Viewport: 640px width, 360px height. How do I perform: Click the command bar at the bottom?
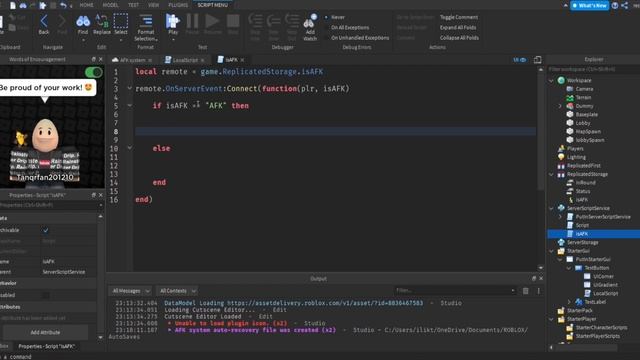point(320,357)
